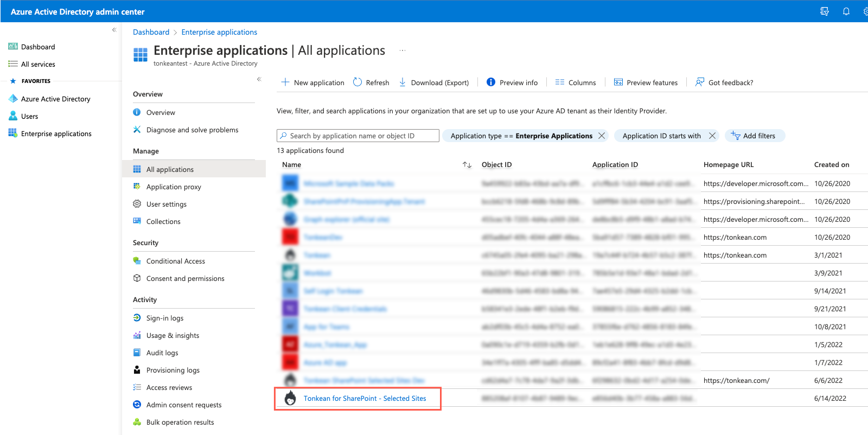Open Conditional Access
Screen dimensions: 868x435
[175, 261]
